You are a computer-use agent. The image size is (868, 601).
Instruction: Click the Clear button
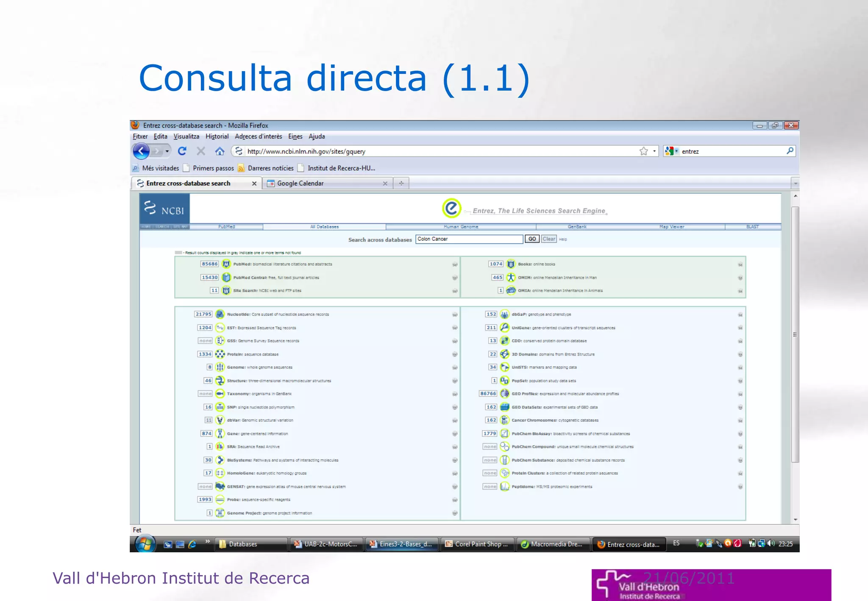pyautogui.click(x=549, y=239)
